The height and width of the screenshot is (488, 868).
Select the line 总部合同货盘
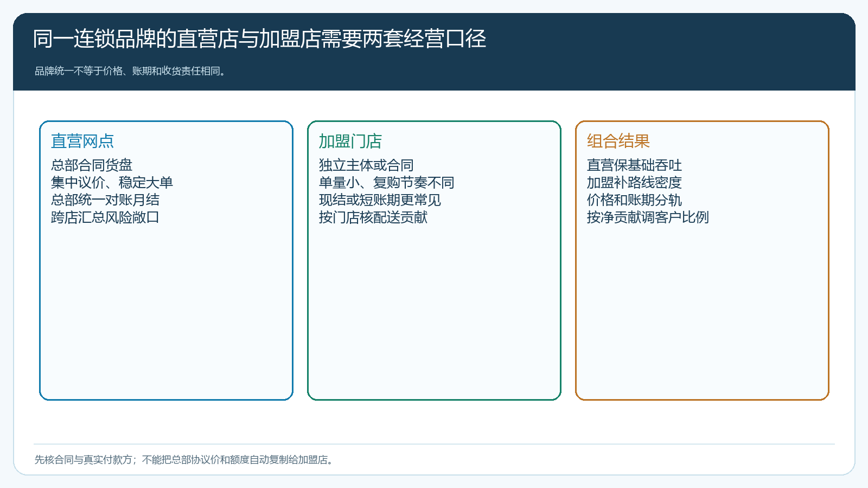[x=92, y=165]
